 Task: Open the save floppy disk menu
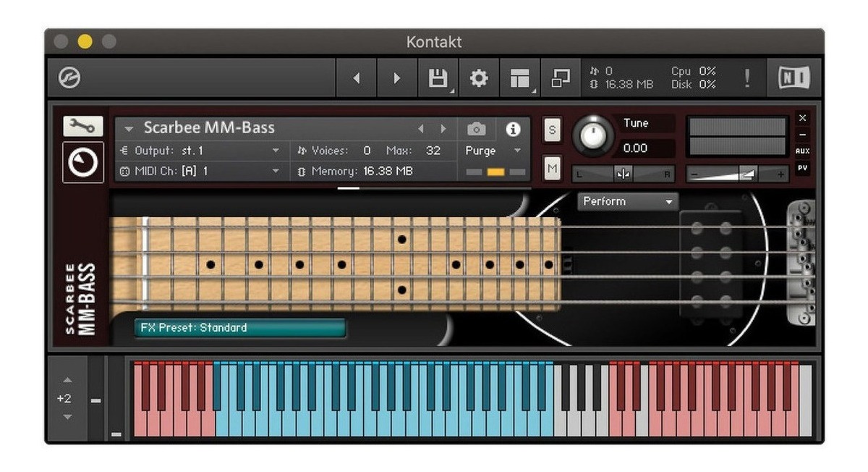(x=438, y=78)
